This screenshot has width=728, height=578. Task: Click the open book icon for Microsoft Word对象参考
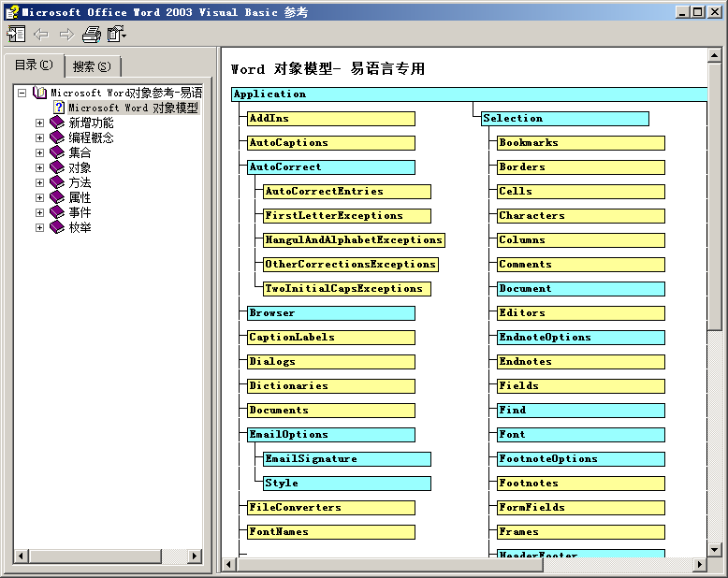coord(40,93)
